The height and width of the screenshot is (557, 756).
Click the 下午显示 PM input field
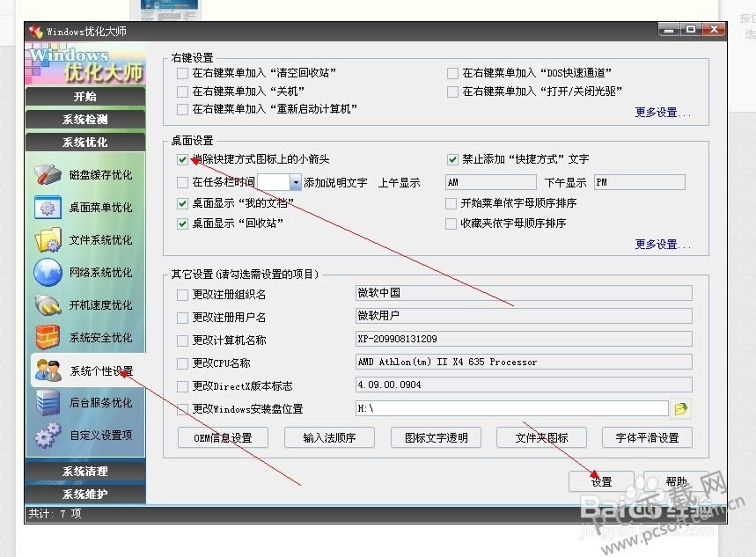[x=639, y=182]
